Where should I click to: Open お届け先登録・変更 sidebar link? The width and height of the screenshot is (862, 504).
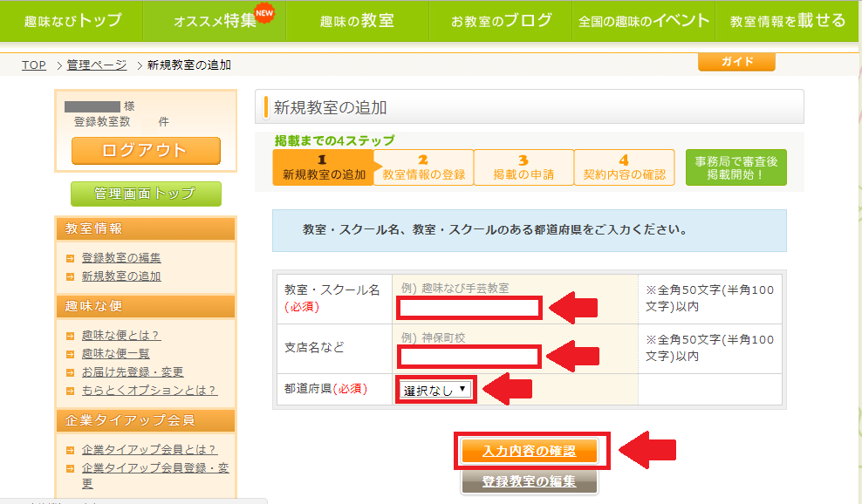click(x=133, y=371)
